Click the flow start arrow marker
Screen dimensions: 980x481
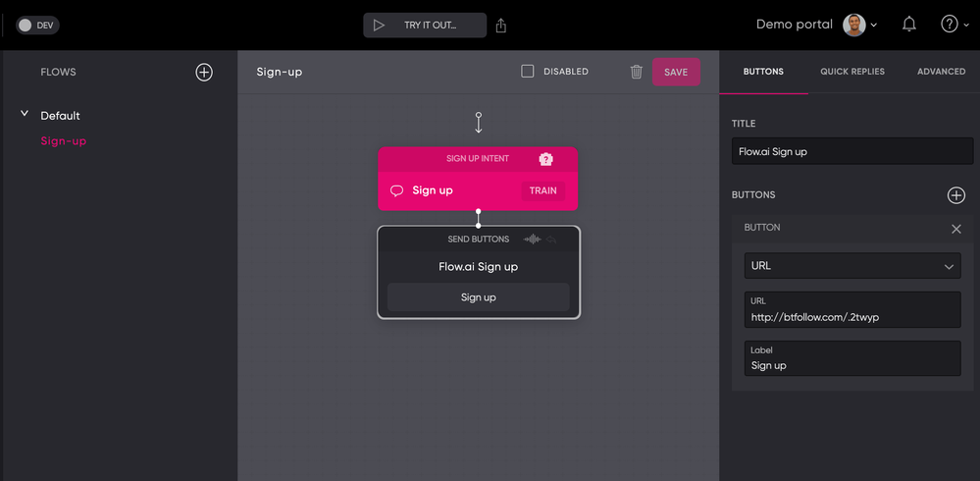pyautogui.click(x=478, y=123)
